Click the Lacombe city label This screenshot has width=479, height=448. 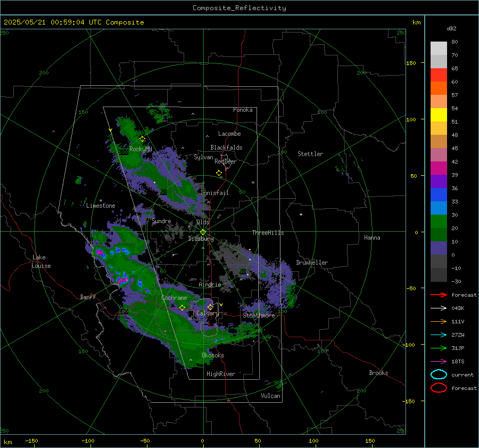pos(229,134)
